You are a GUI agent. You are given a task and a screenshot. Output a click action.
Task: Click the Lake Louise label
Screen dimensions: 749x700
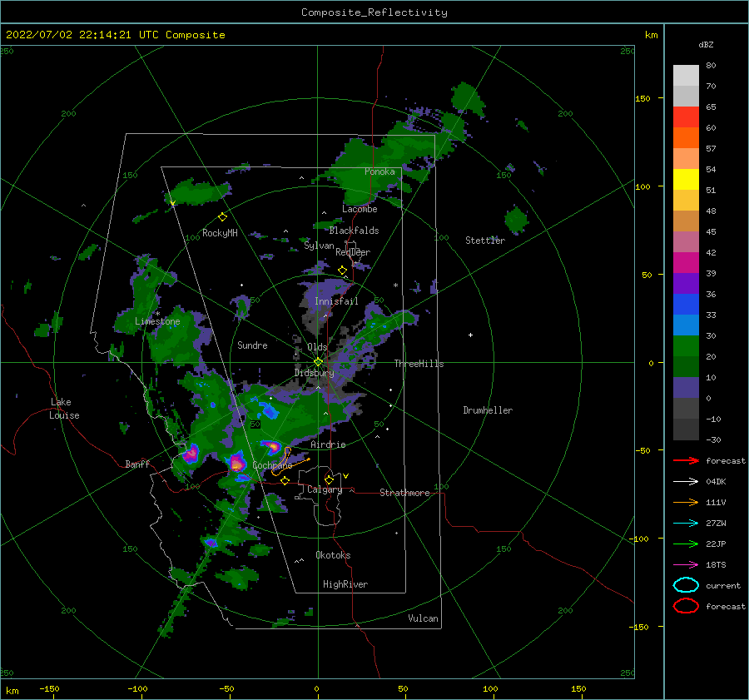64,409
